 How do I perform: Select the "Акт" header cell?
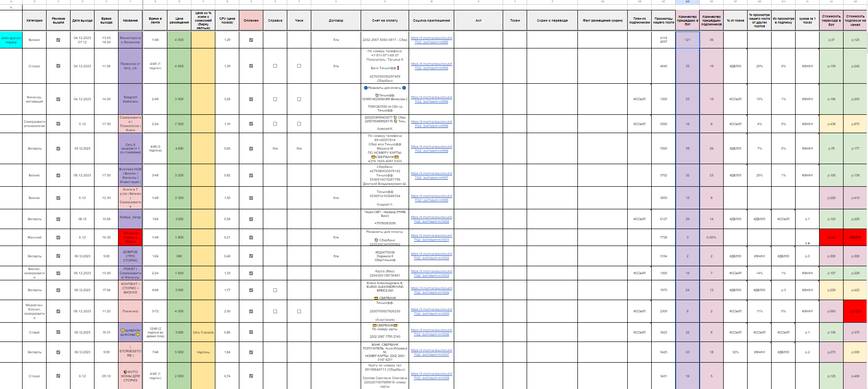[x=479, y=21]
